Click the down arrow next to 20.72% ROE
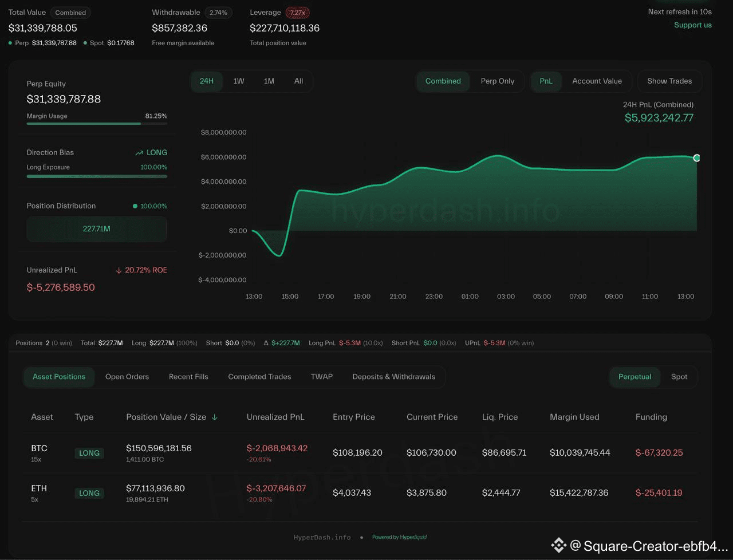 click(119, 270)
